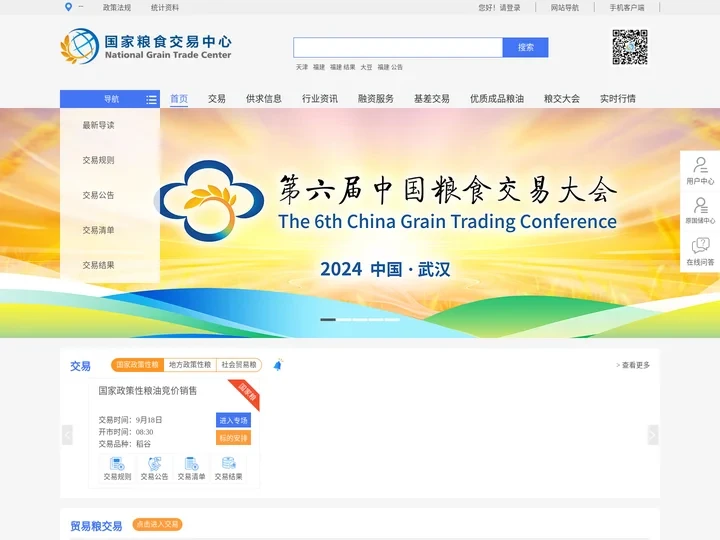720x540 pixels.
Task: Click 您好!请登录 login link
Action: click(x=499, y=7)
